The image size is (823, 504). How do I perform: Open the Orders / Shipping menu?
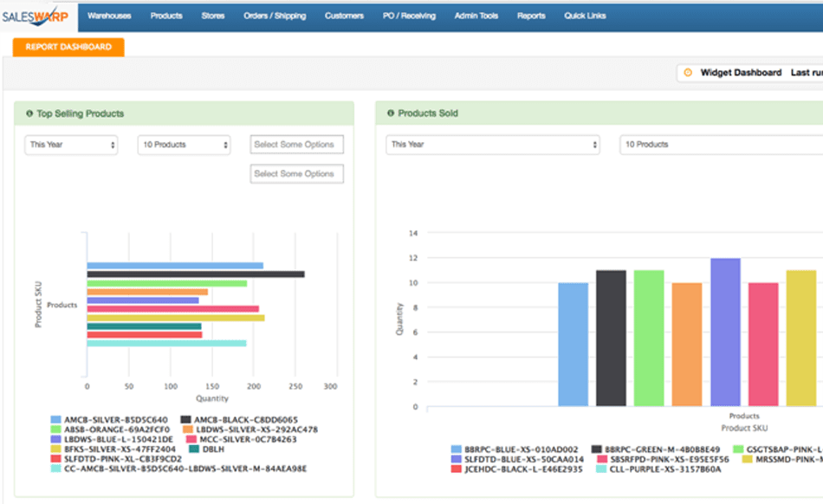[275, 16]
